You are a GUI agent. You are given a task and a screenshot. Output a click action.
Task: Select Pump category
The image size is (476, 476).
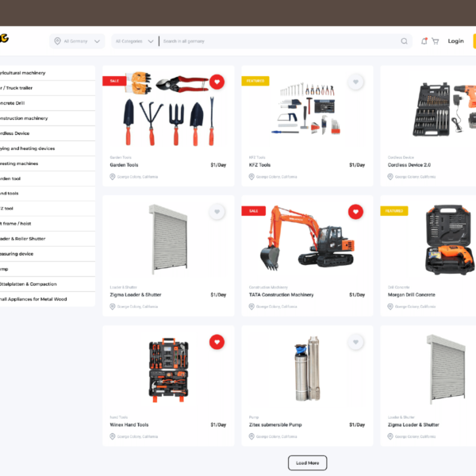pos(48,269)
